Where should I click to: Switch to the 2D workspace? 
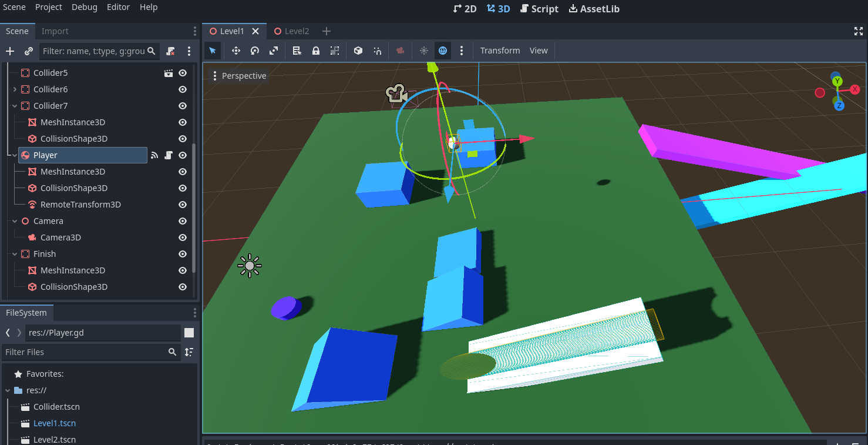pyautogui.click(x=465, y=9)
